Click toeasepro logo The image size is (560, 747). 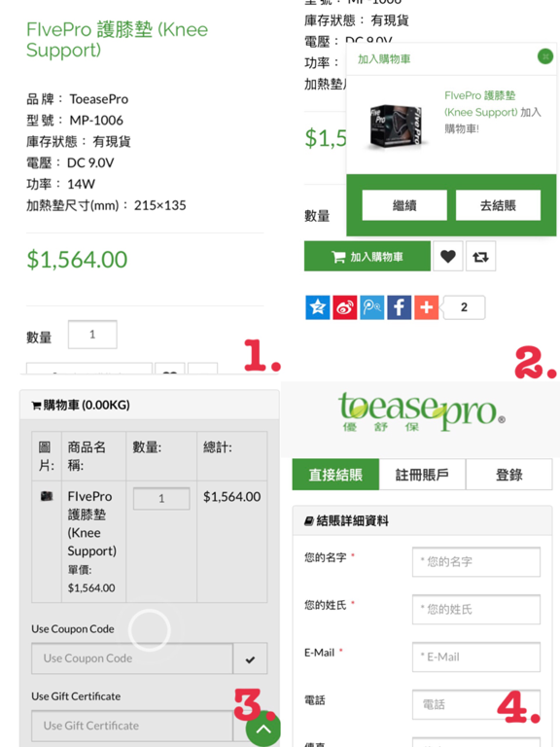pos(421,412)
